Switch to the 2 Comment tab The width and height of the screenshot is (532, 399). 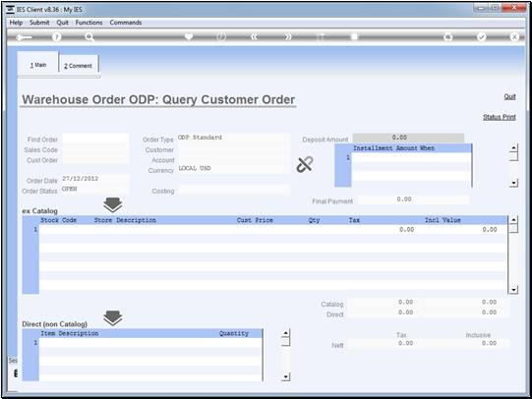coord(79,66)
